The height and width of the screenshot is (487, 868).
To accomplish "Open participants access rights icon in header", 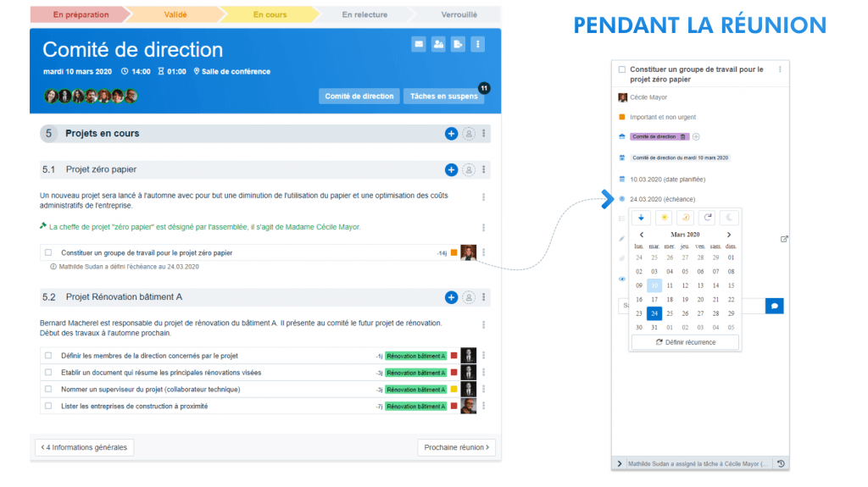I will click(438, 44).
